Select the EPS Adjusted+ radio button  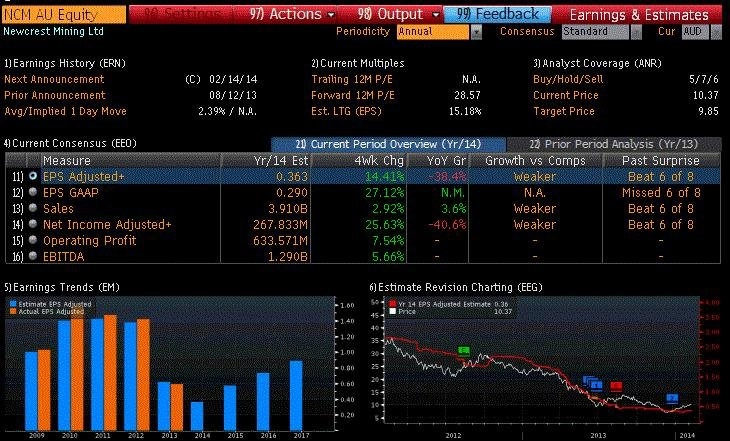[x=33, y=176]
